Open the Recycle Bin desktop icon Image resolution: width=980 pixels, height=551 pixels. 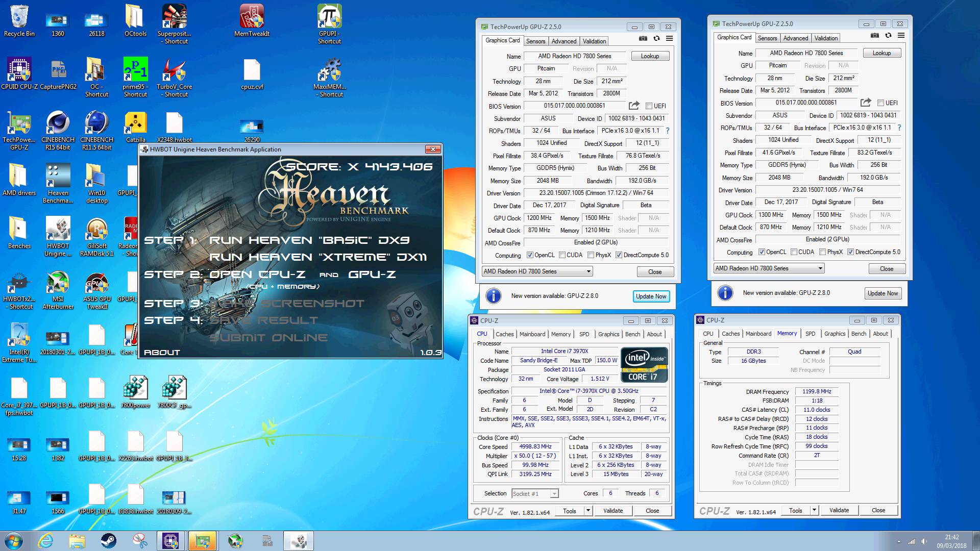pyautogui.click(x=19, y=20)
